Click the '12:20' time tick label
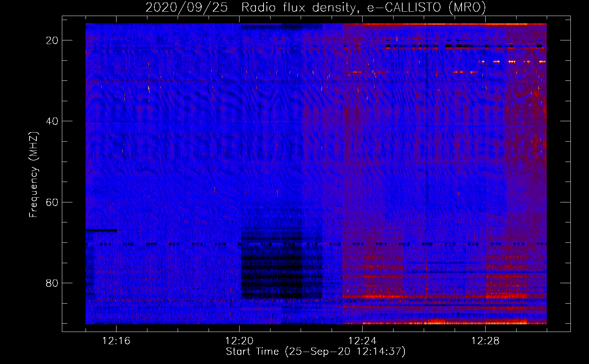Screen dimensions: 589x364 [240, 341]
